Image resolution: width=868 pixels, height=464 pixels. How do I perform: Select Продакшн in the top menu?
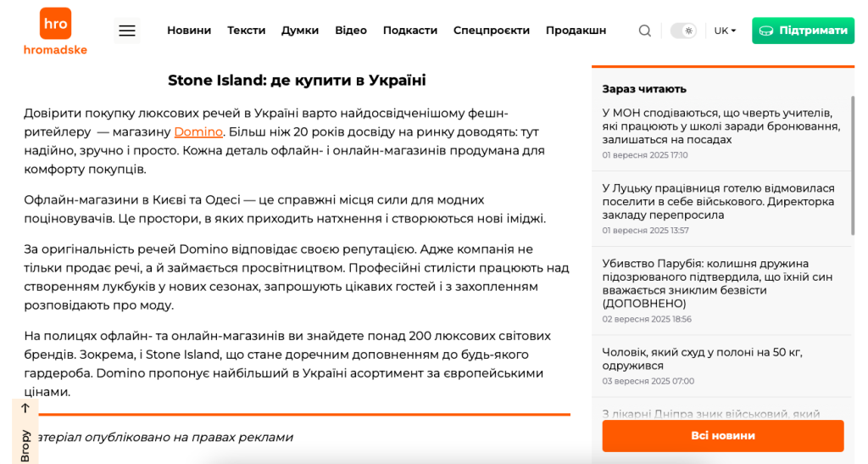point(576,31)
